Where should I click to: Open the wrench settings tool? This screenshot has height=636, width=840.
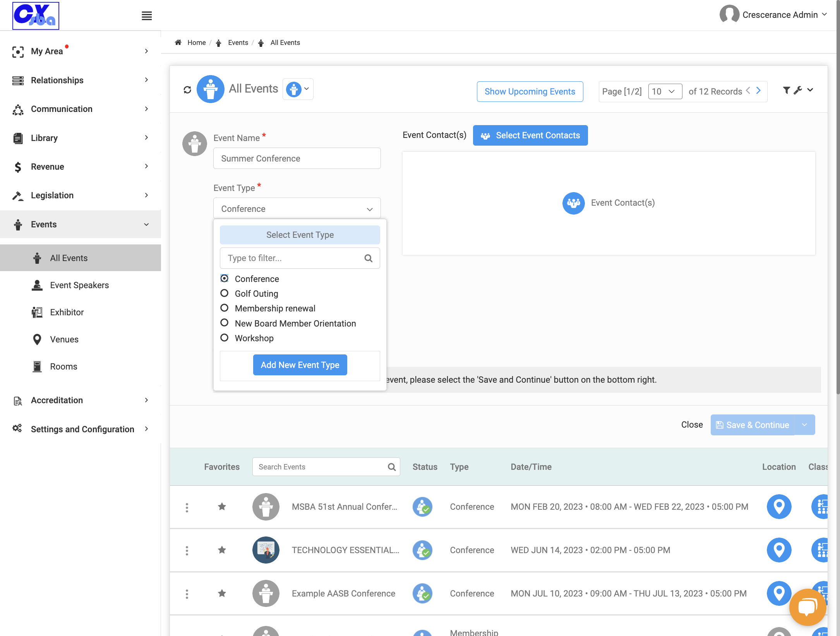pyautogui.click(x=797, y=90)
